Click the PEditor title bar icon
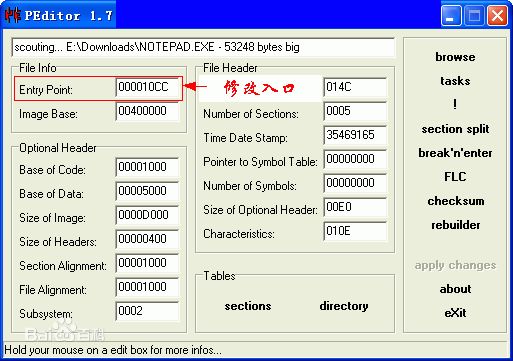This screenshot has height=361, width=513. click(12, 15)
